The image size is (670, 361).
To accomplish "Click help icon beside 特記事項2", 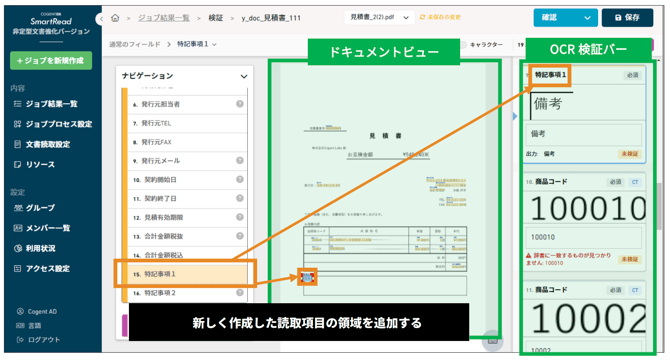I will (x=240, y=293).
